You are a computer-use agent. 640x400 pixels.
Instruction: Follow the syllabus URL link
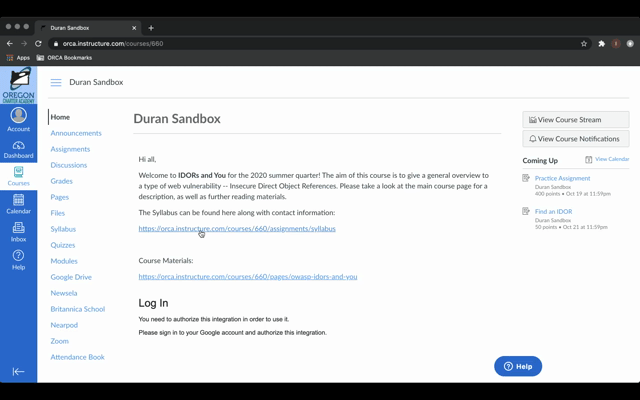tap(237, 229)
